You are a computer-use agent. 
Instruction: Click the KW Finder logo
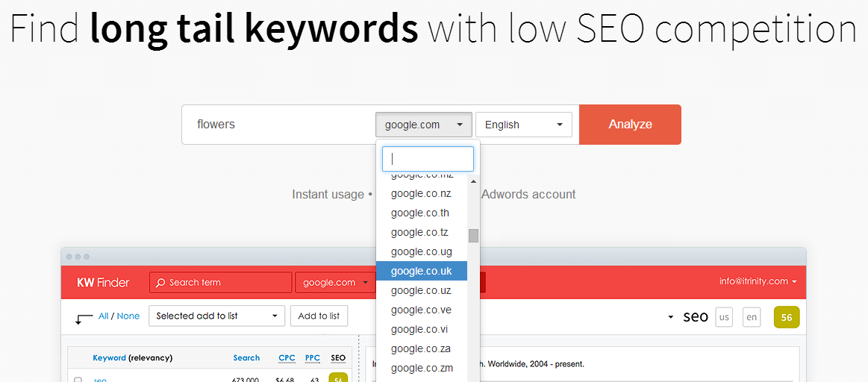point(103,282)
